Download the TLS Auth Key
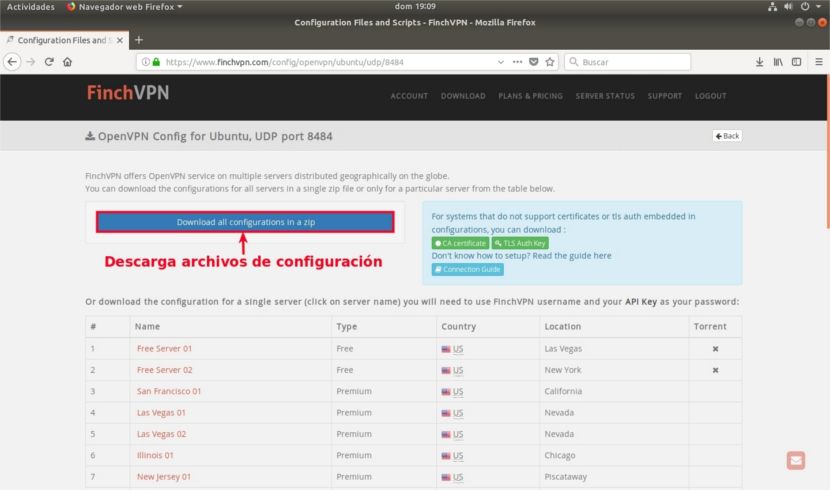The image size is (830, 490). [520, 243]
